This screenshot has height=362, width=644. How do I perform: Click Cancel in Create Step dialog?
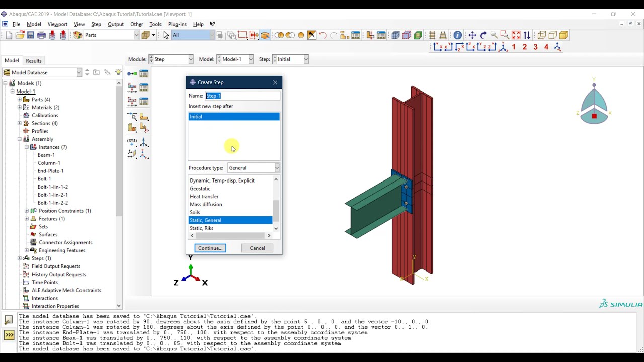click(x=257, y=248)
